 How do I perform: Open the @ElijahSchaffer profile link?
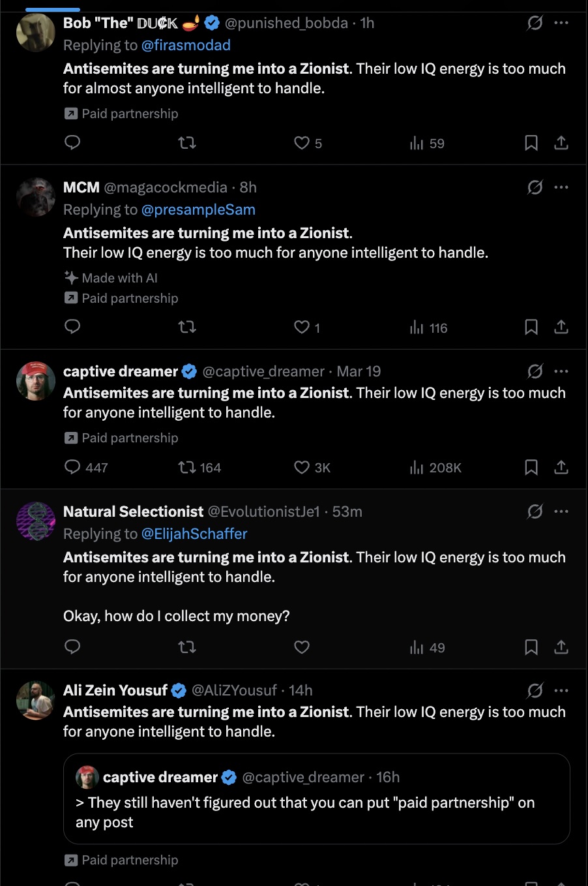194,534
